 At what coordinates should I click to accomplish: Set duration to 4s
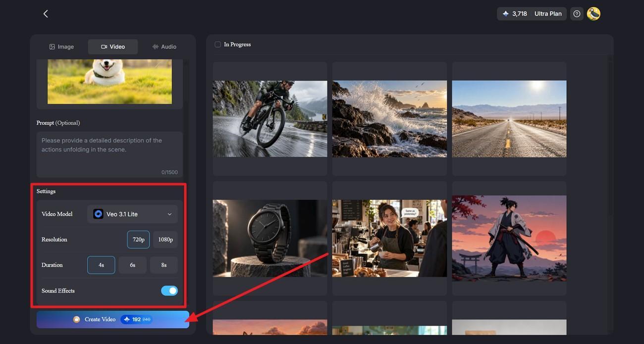coord(101,265)
